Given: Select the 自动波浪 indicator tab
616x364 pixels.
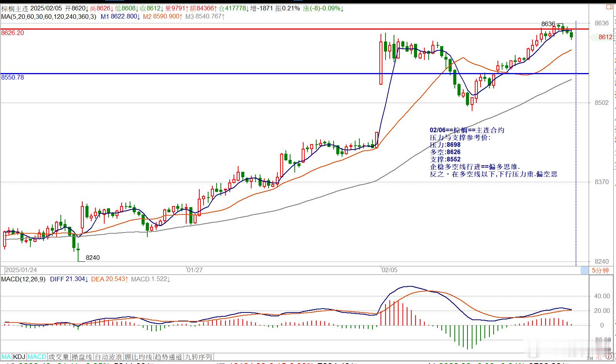Looking at the screenshot, I should (109, 357).
